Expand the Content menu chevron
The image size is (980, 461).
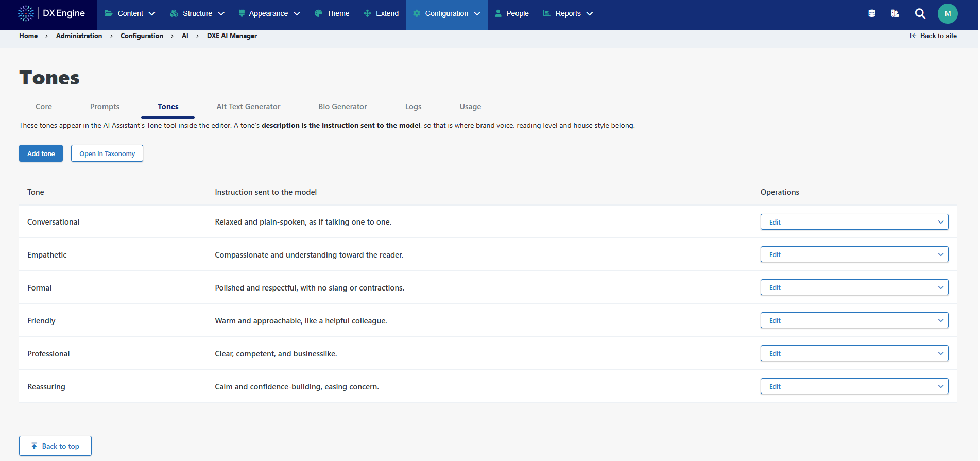pyautogui.click(x=152, y=14)
